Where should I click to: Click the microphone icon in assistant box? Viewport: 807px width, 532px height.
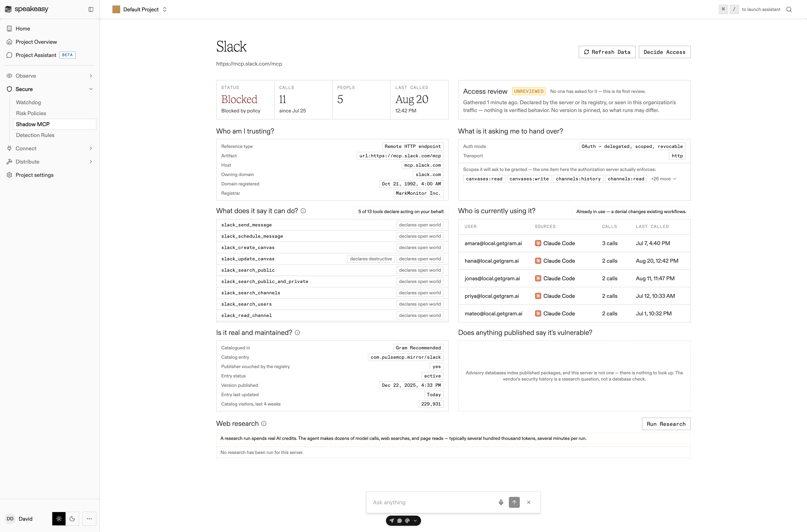(501, 502)
